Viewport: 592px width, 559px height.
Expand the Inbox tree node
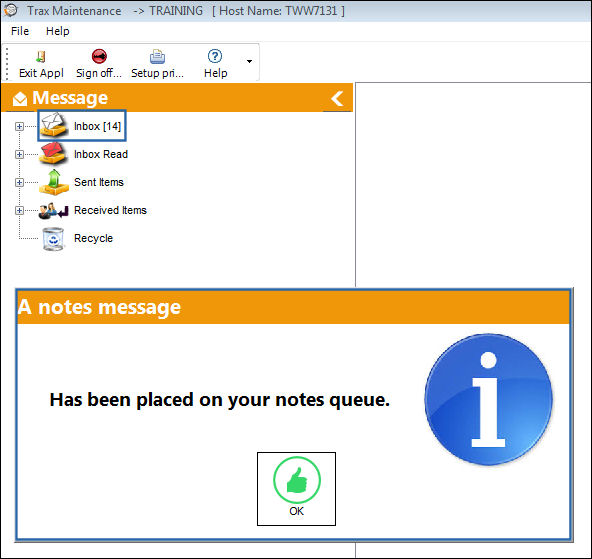tap(19, 126)
